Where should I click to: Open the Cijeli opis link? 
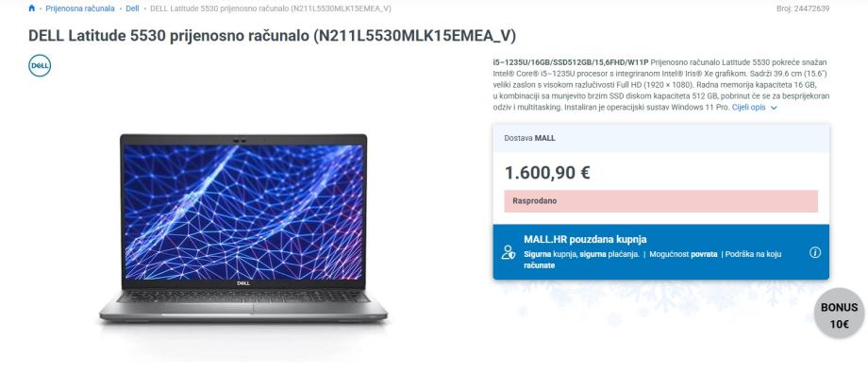pyautogui.click(x=748, y=108)
